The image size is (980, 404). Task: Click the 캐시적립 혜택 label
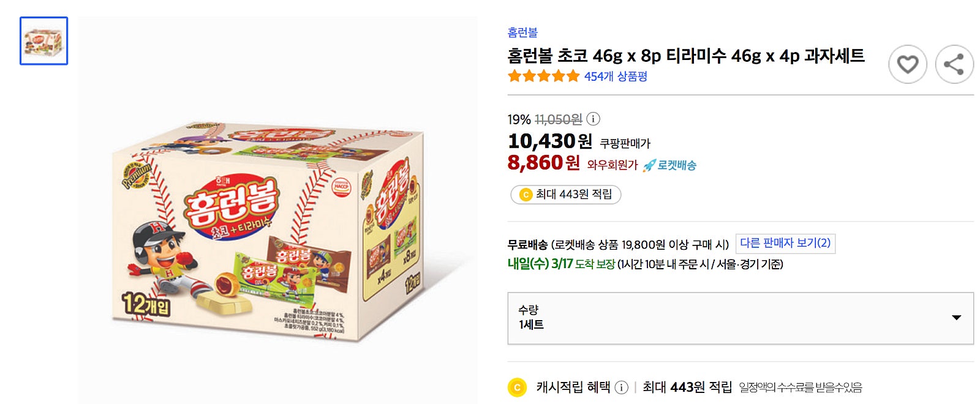click(573, 387)
